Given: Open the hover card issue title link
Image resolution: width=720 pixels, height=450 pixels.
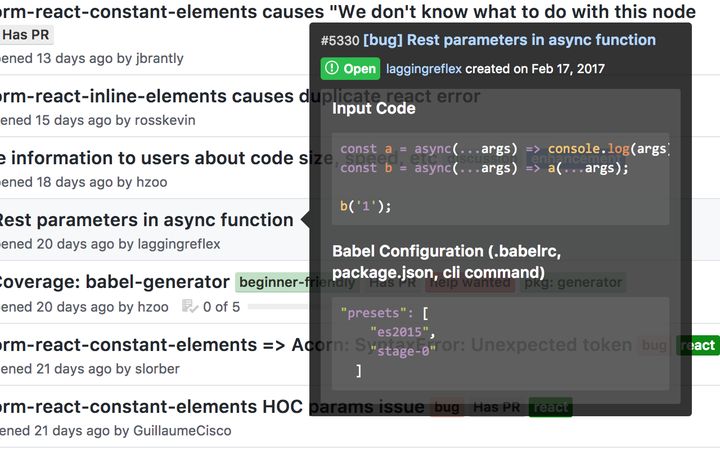Looking at the screenshot, I should (509, 40).
